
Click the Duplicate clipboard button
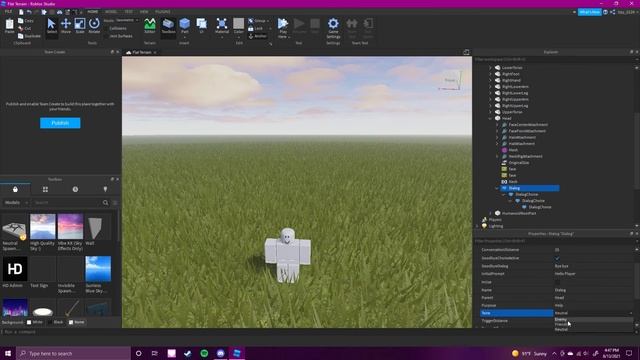[x=29, y=36]
